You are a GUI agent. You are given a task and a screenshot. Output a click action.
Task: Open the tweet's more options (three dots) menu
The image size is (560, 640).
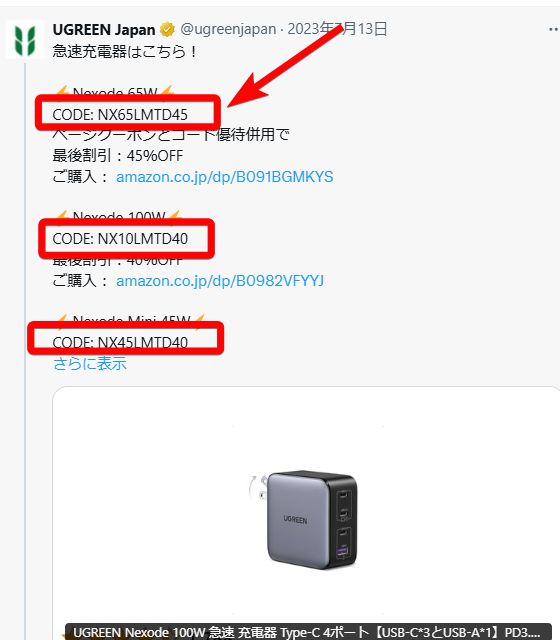(554, 29)
